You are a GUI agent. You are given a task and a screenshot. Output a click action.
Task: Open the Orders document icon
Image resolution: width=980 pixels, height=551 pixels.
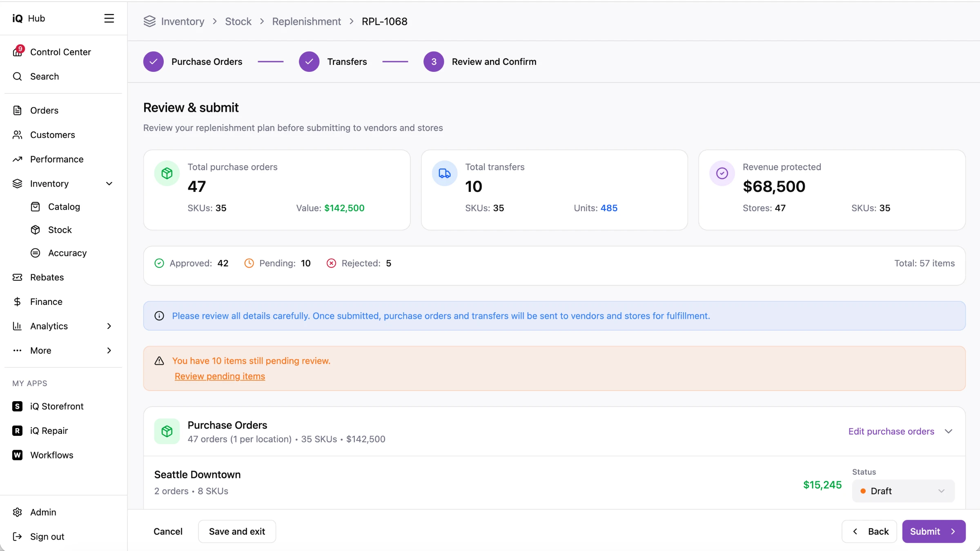click(17, 110)
